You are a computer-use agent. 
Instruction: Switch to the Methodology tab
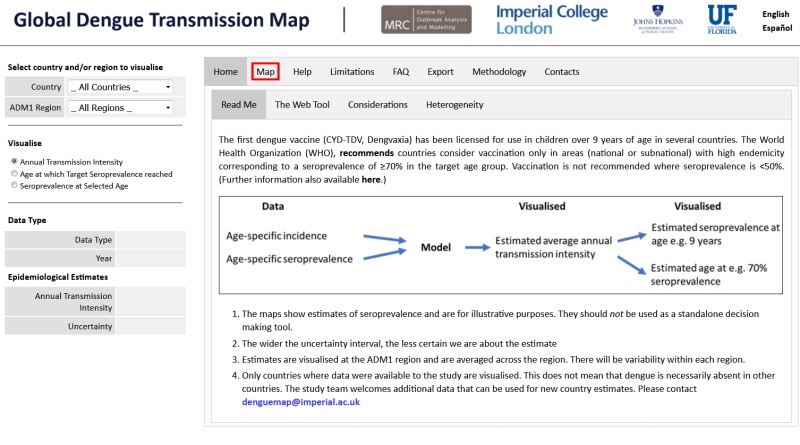coord(499,72)
